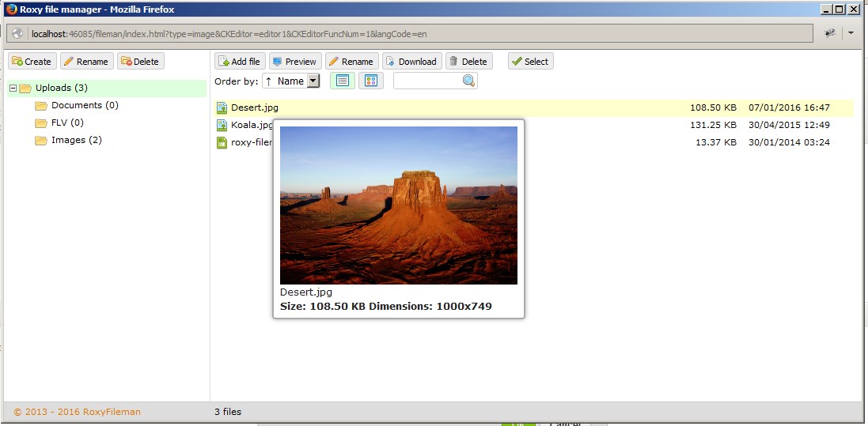Click the Desert preview thumbnail image
This screenshot has height=426, width=868.
coord(399,205)
